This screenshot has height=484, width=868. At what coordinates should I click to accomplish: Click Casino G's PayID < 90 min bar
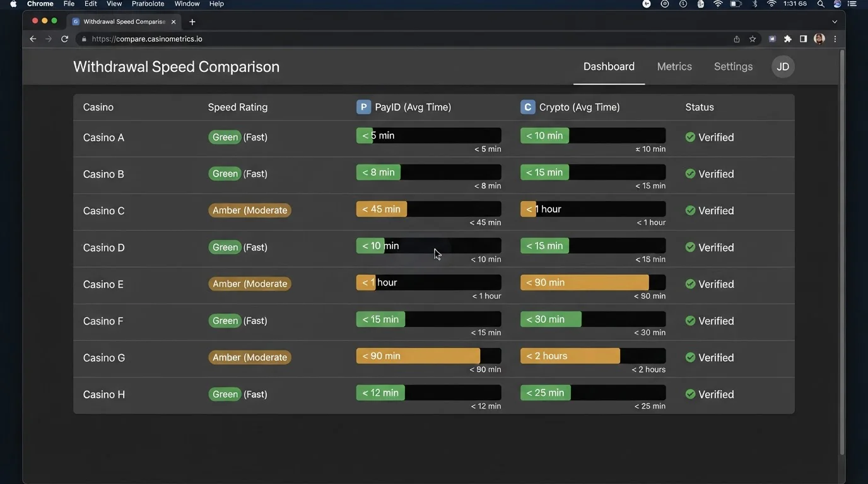click(429, 356)
